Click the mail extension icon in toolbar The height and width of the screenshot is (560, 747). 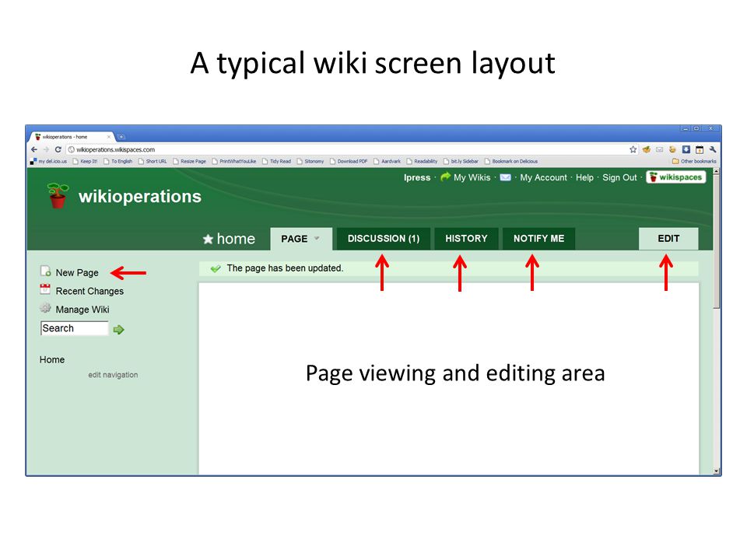[659, 149]
